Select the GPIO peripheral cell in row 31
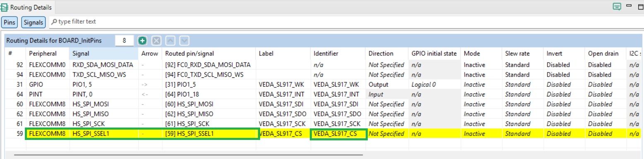Viewport: 644px width, 159px height. tap(47, 84)
